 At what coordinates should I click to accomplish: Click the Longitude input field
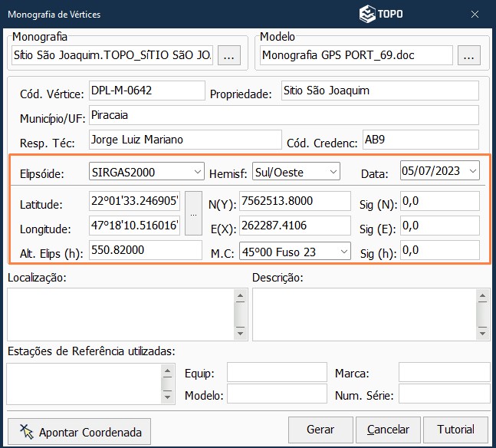[x=134, y=226]
